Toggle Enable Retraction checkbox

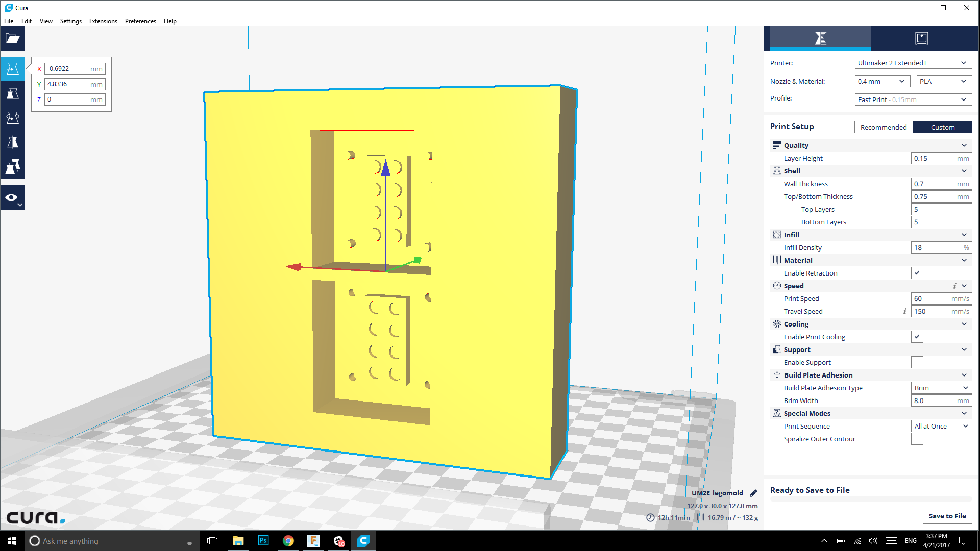(x=917, y=273)
